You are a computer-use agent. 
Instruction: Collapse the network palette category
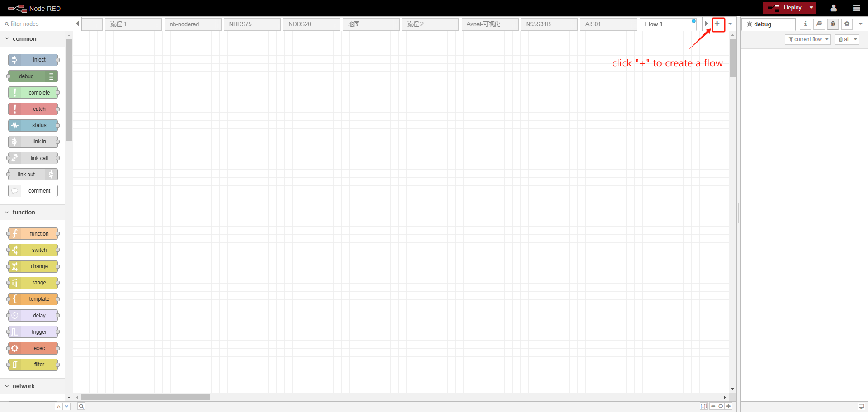[33, 386]
